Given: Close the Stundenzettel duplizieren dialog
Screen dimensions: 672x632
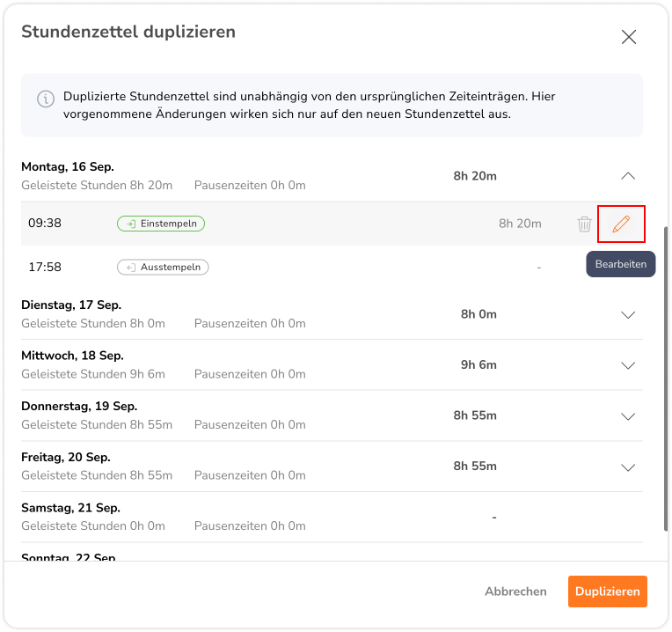Looking at the screenshot, I should [x=628, y=37].
